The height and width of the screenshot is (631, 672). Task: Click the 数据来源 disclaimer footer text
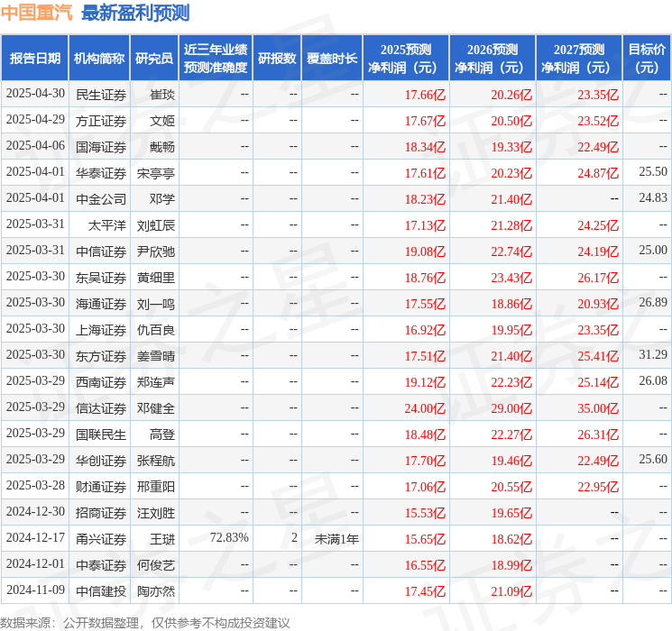[145, 623]
